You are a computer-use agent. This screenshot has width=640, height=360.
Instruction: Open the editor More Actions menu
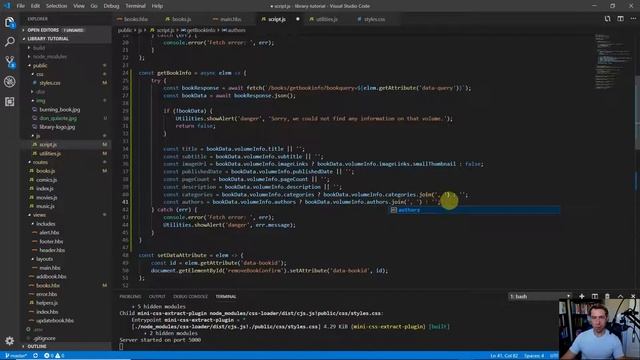click(633, 19)
